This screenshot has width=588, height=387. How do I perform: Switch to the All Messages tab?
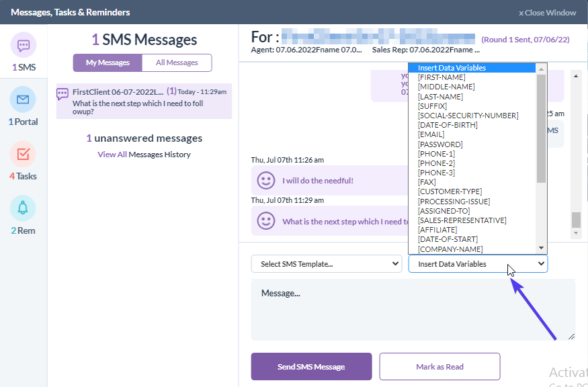click(x=177, y=62)
